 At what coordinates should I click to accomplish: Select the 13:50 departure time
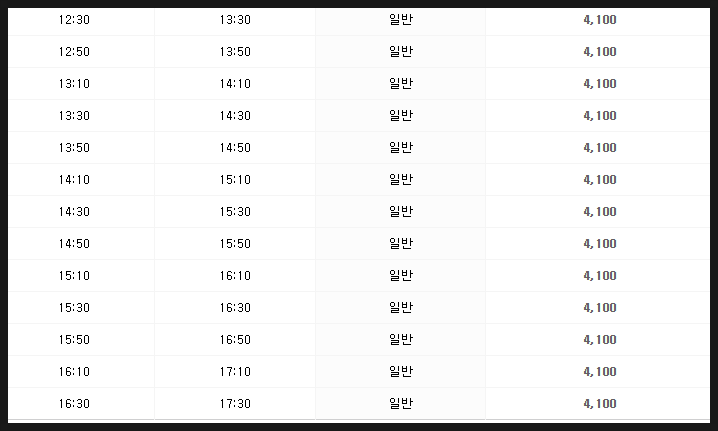click(74, 148)
